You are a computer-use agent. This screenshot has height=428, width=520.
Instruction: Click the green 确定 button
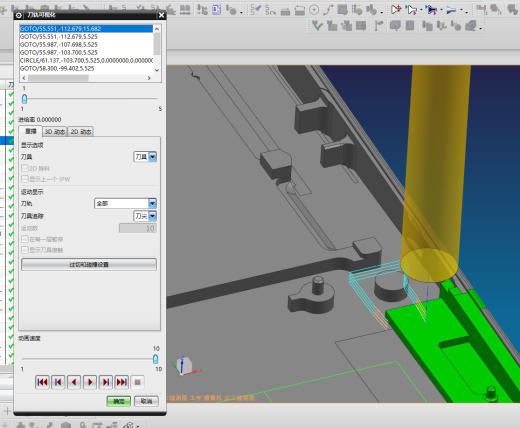(119, 401)
